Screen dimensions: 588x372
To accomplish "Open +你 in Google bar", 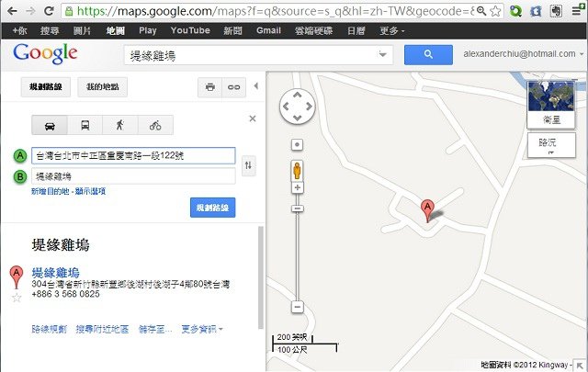I will pyautogui.click(x=19, y=30).
